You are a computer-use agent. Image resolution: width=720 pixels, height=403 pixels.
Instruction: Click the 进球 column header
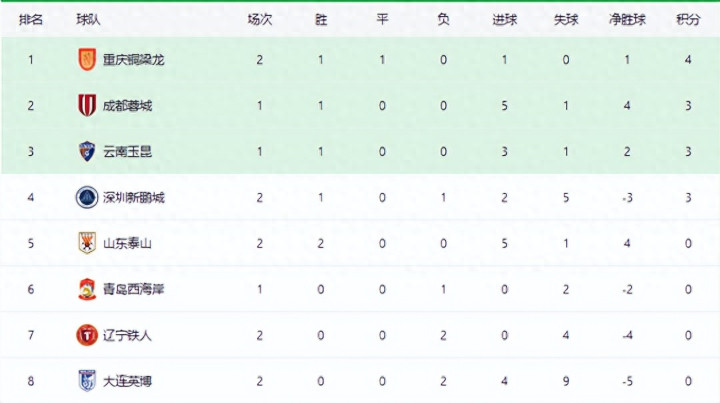(505, 18)
